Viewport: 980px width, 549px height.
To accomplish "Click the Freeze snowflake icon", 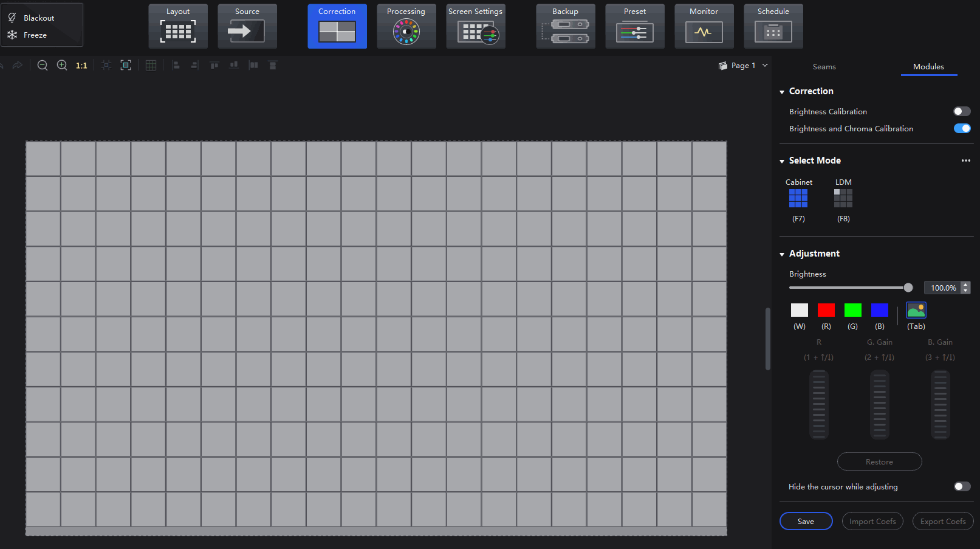I will tap(12, 35).
